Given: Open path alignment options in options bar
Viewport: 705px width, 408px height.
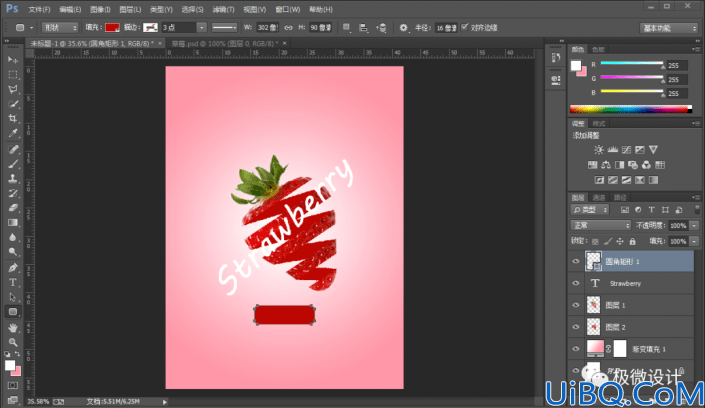Looking at the screenshot, I should pyautogui.click(x=363, y=28).
